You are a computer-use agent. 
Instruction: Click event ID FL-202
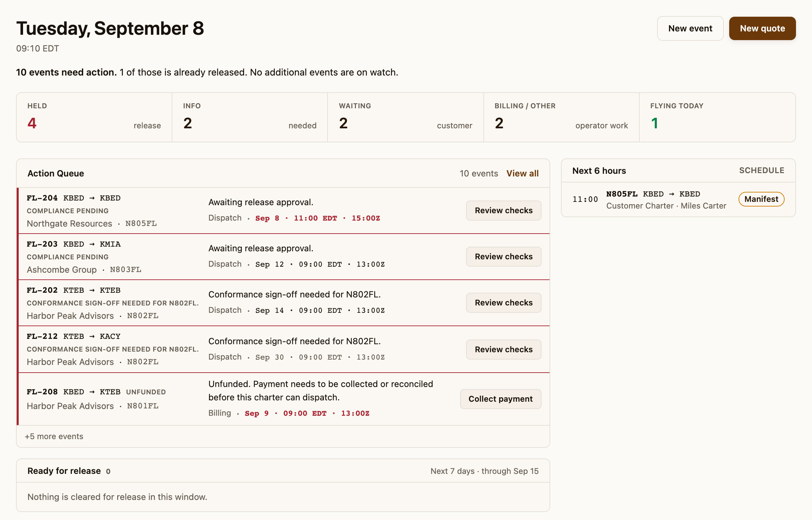42,290
